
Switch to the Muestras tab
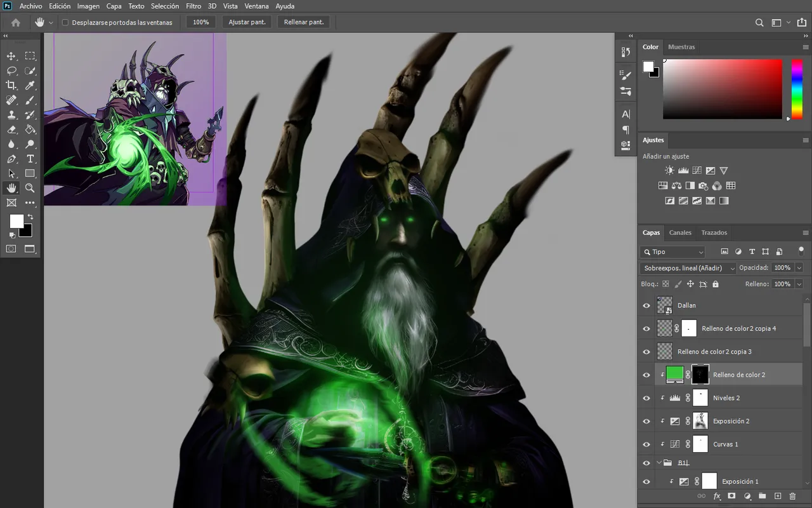[681, 47]
